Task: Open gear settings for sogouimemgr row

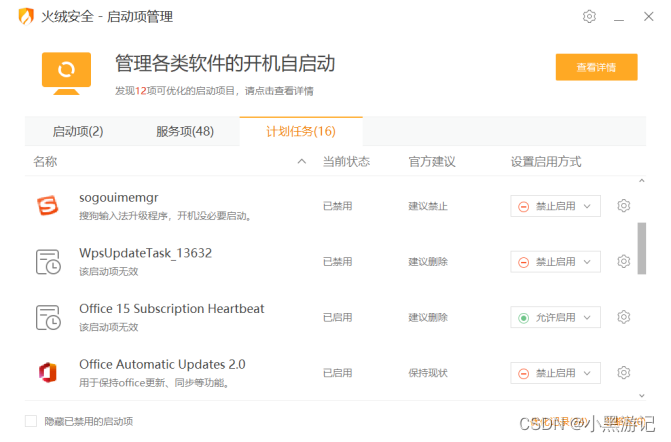Action: click(x=623, y=206)
